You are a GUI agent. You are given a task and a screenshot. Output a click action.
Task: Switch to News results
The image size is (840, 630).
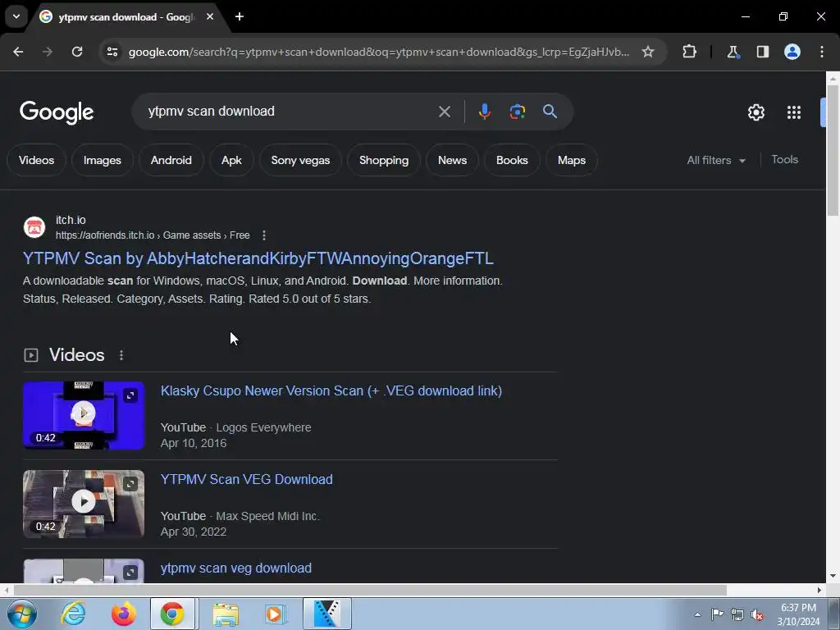point(452,160)
